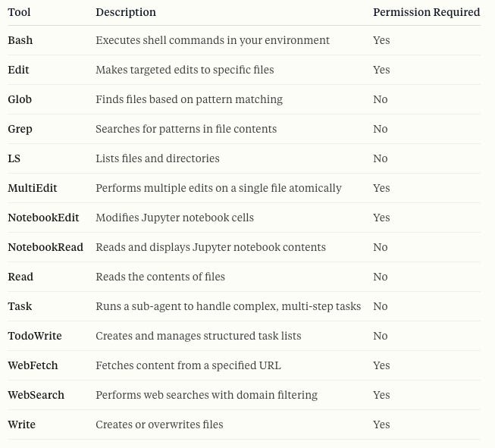Click the Edit tool name
Viewport: 495px width, 448px height.
pyautogui.click(x=18, y=70)
